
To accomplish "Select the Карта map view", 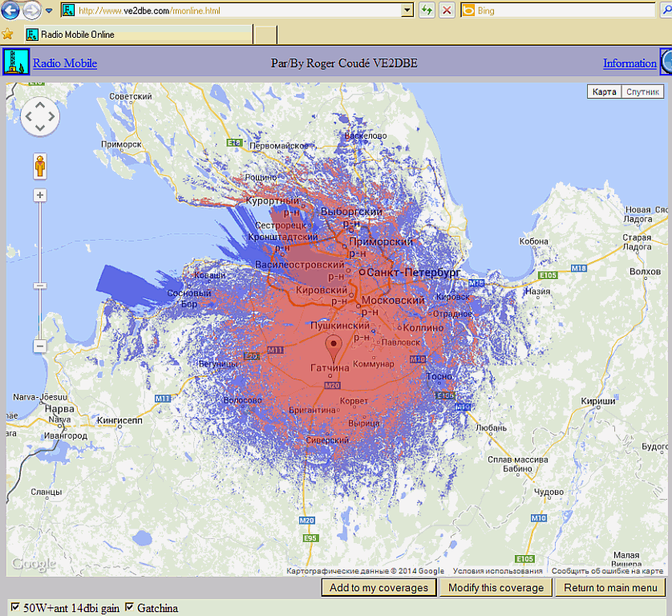I will [605, 91].
